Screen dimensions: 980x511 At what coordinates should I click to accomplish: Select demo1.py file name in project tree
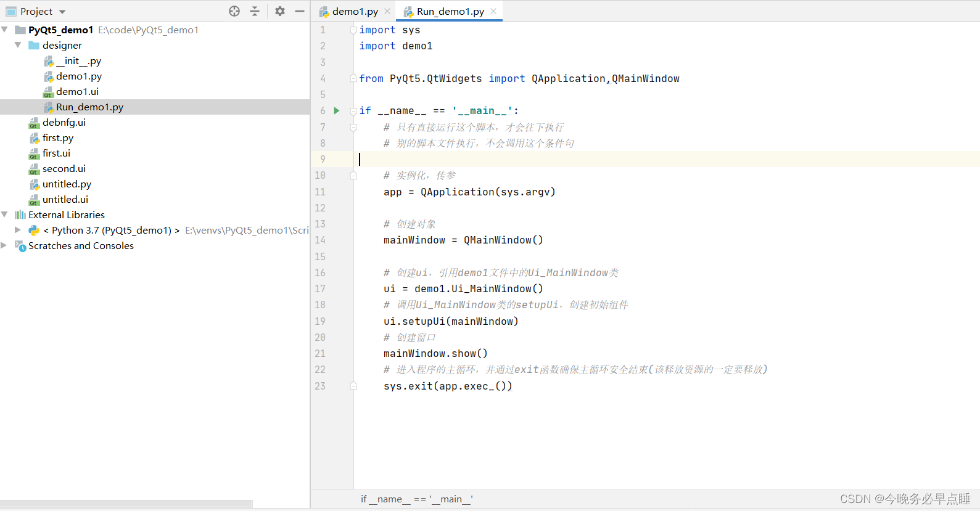(x=79, y=76)
